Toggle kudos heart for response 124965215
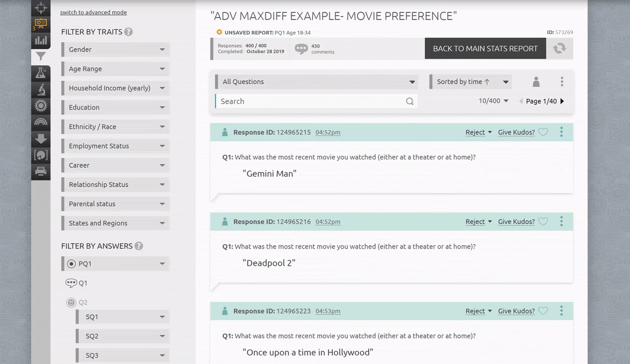 (x=543, y=132)
